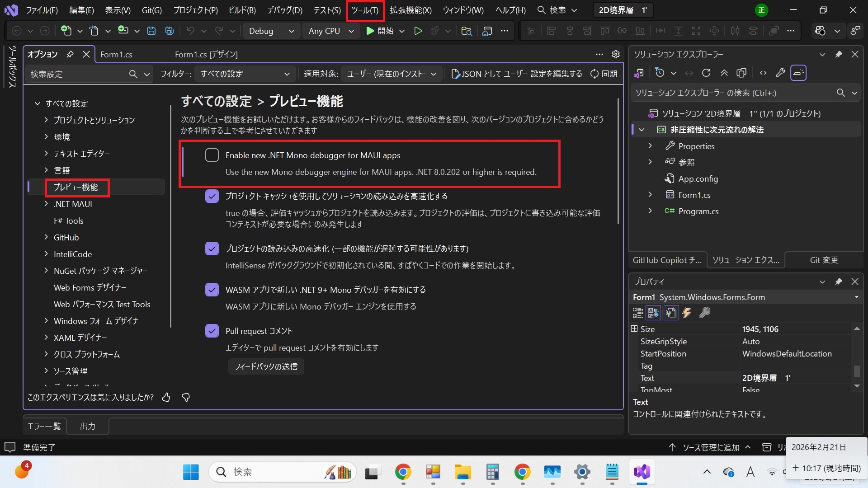Click the thumbs-down feedback icon
This screenshot has width=868, height=488.
(x=185, y=397)
